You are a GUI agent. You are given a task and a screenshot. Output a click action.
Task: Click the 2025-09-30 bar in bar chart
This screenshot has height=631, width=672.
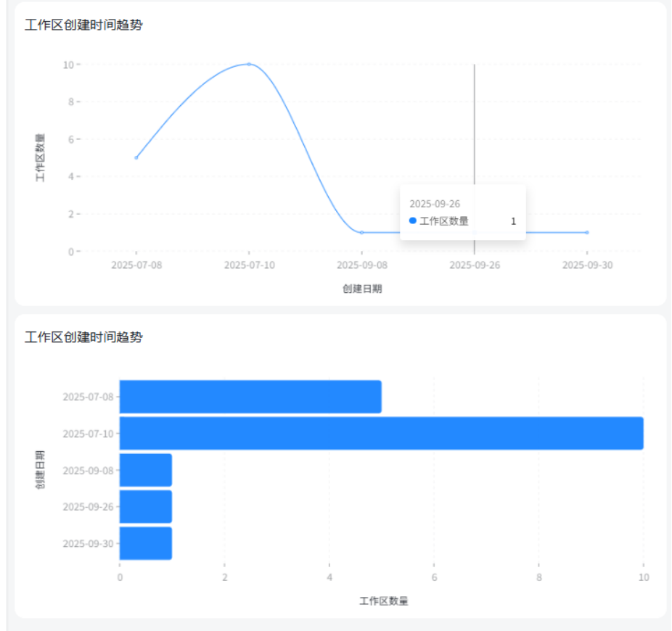[x=146, y=543]
